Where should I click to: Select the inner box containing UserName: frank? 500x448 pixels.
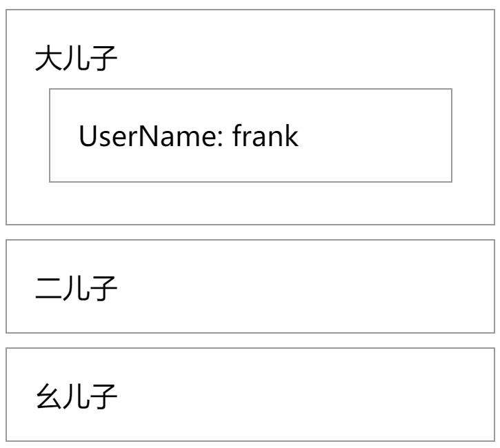click(x=250, y=135)
